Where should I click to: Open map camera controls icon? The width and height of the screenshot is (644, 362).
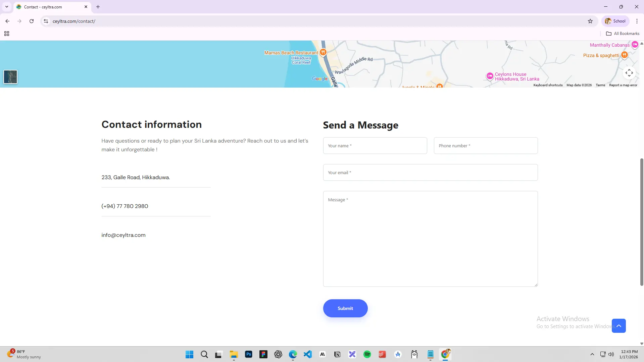coord(629,73)
